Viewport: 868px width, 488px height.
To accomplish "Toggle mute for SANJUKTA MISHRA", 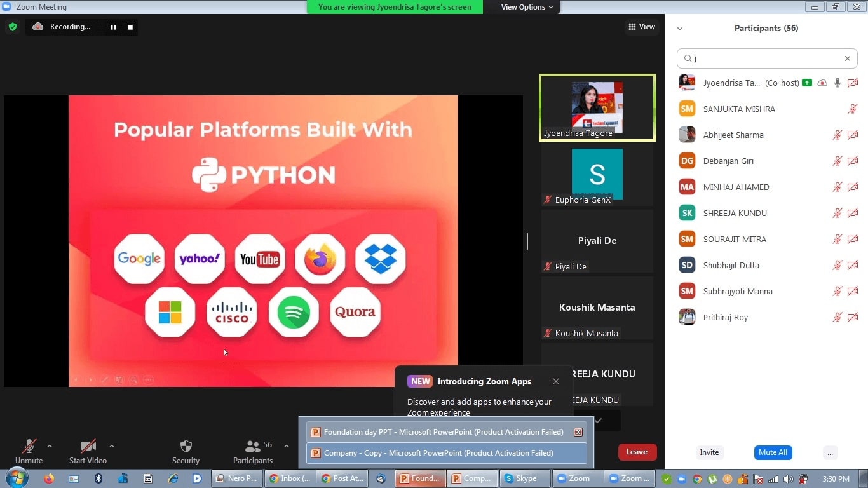I will coord(852,109).
